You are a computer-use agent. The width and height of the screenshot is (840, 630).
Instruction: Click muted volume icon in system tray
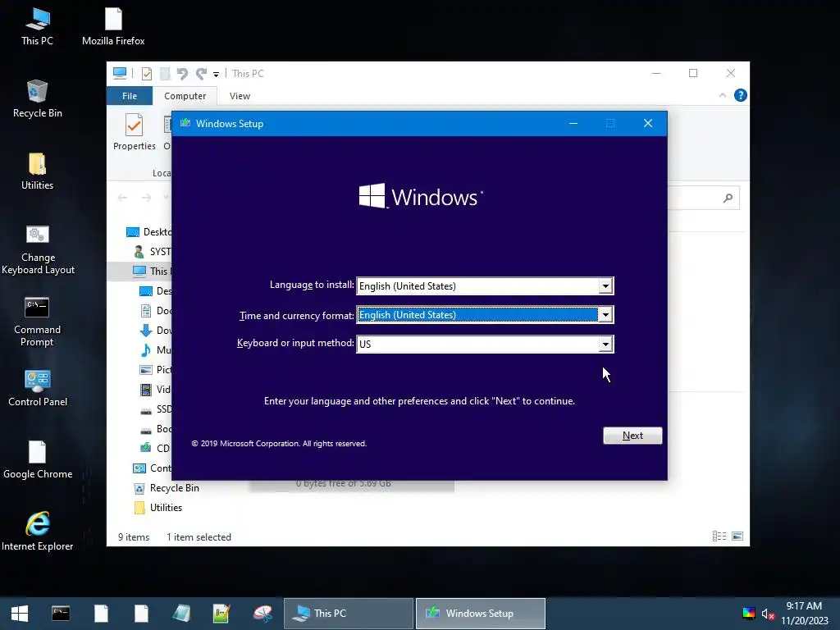click(x=768, y=614)
